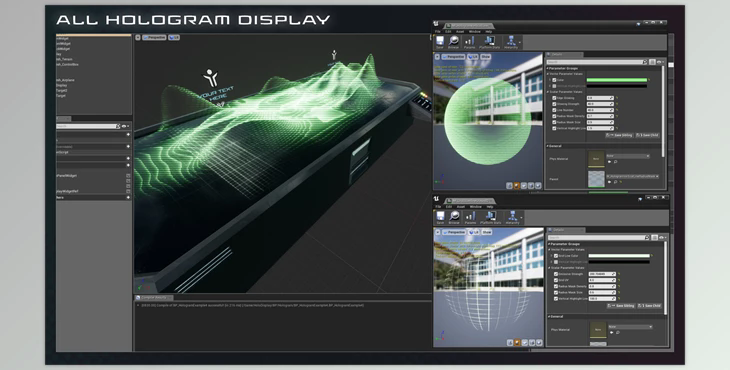This screenshot has width=730, height=370.
Task: Open Hierarchy dropdown arrow in upper editor toolbar
Action: [520, 42]
